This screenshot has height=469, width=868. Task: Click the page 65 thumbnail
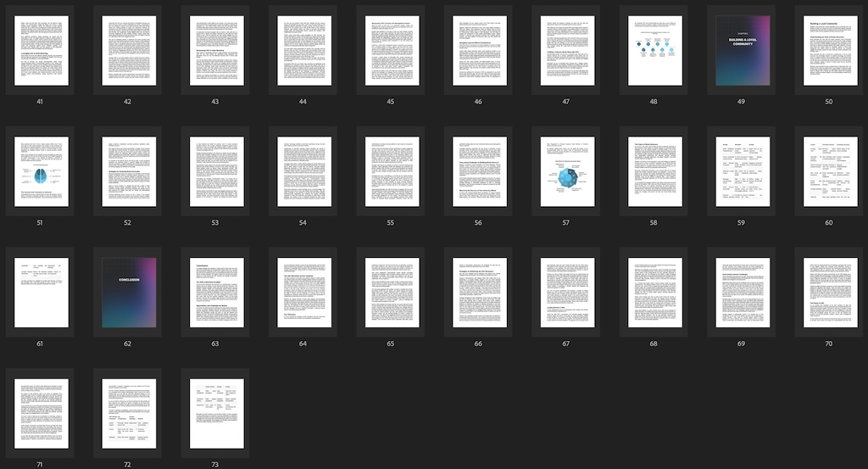(x=391, y=293)
